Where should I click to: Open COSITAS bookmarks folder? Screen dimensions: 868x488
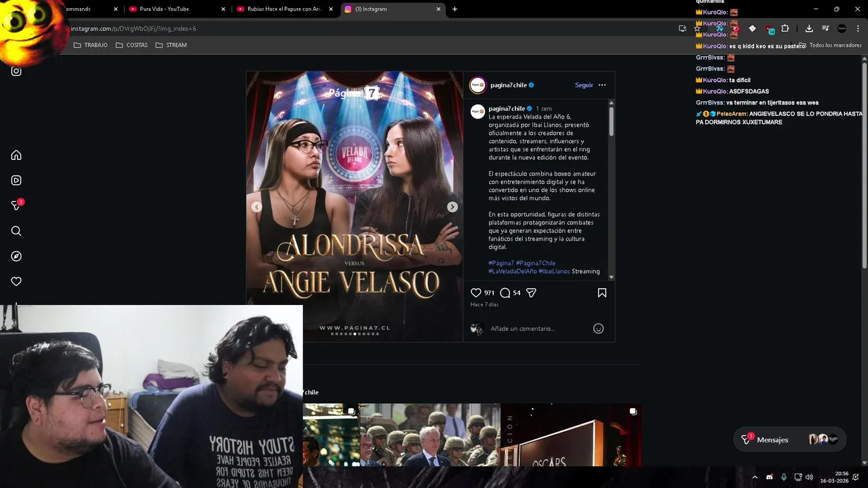point(132,45)
